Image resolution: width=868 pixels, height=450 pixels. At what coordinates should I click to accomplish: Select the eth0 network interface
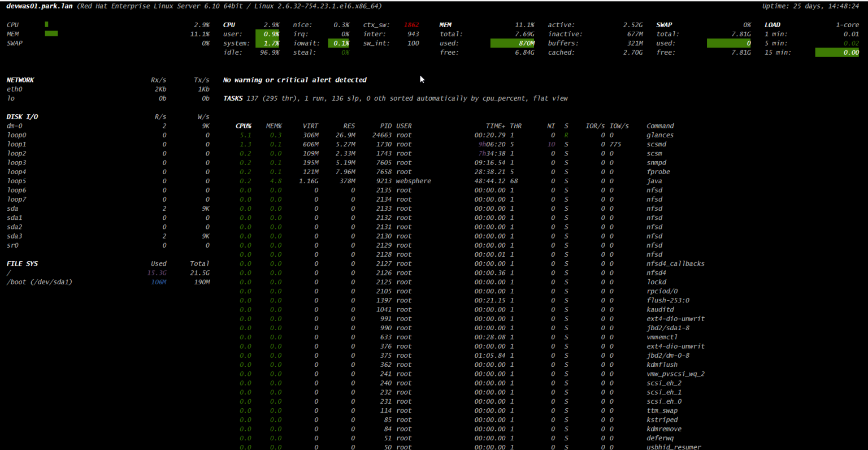coord(15,89)
